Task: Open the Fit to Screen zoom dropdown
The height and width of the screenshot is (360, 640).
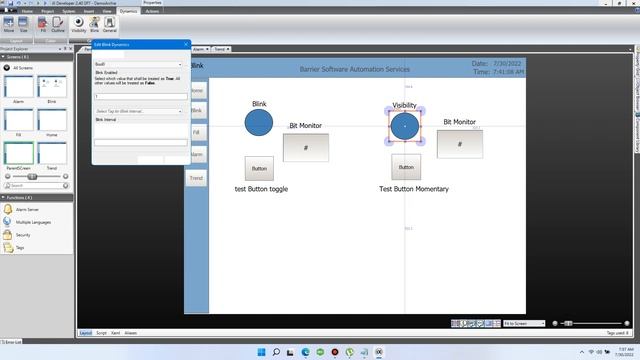Action: coord(524,323)
